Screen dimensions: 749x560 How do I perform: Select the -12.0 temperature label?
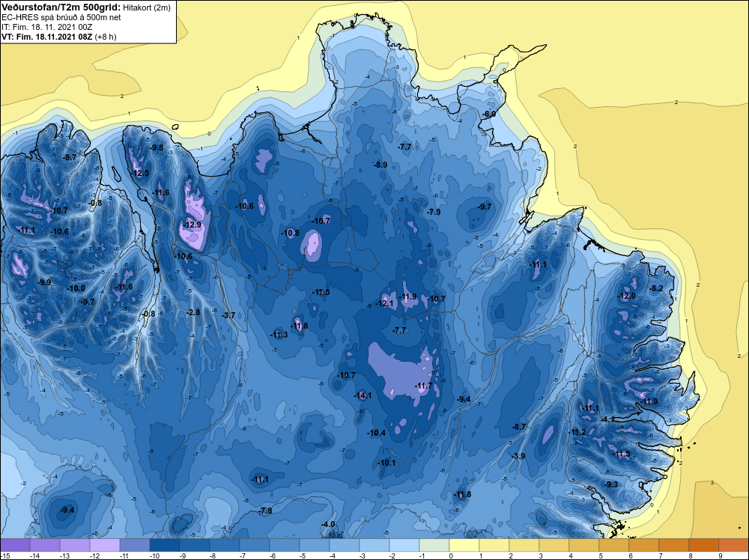point(627,296)
